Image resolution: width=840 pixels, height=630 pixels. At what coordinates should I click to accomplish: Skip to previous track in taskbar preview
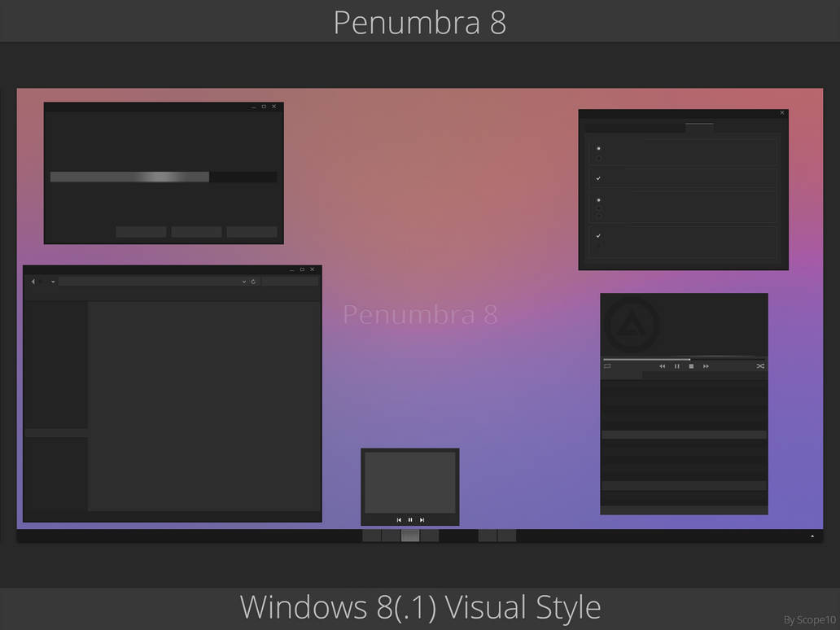tap(399, 519)
